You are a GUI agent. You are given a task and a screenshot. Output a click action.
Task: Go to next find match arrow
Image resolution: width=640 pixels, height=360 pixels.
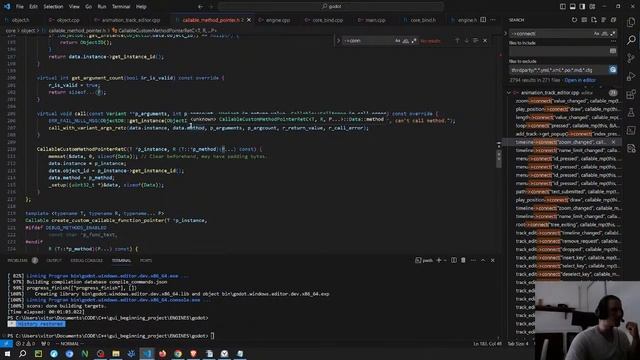(467, 40)
